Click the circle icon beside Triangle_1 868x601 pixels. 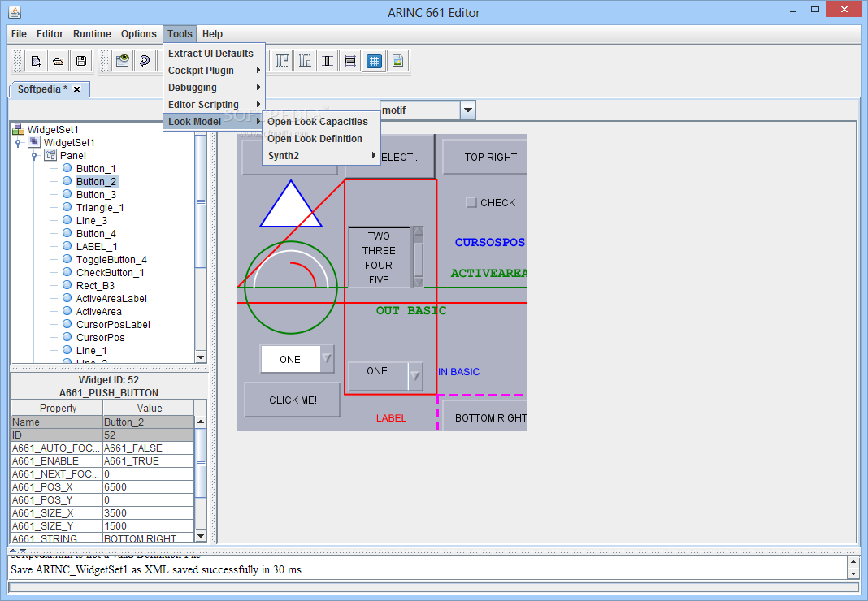click(67, 207)
